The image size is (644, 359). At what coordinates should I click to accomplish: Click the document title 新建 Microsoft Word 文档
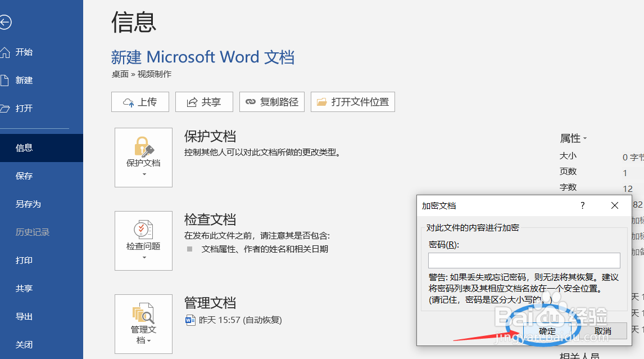click(x=203, y=57)
